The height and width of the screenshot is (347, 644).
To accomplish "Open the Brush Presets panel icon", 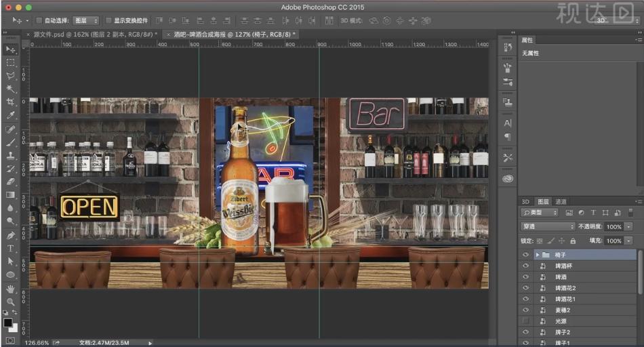I will click(x=508, y=82).
